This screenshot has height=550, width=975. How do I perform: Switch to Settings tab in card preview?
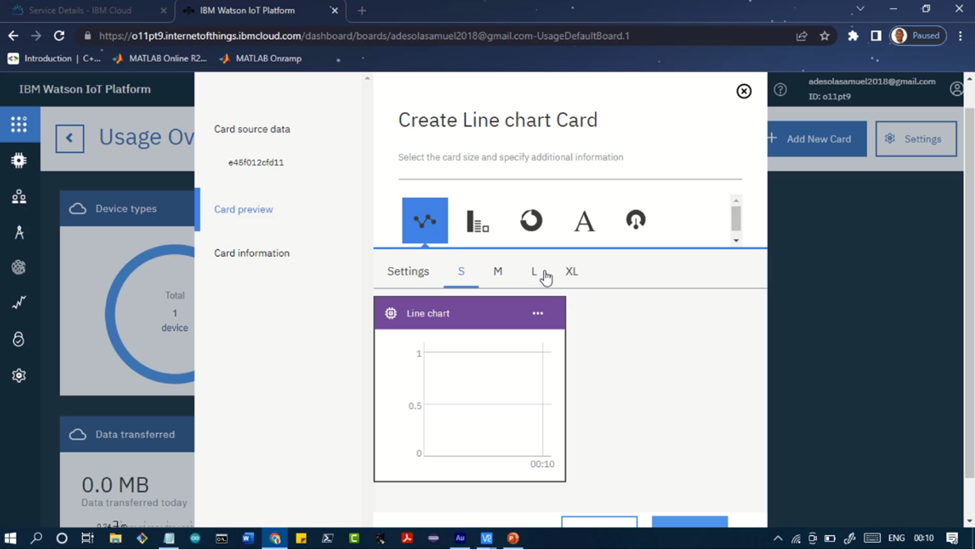click(408, 271)
